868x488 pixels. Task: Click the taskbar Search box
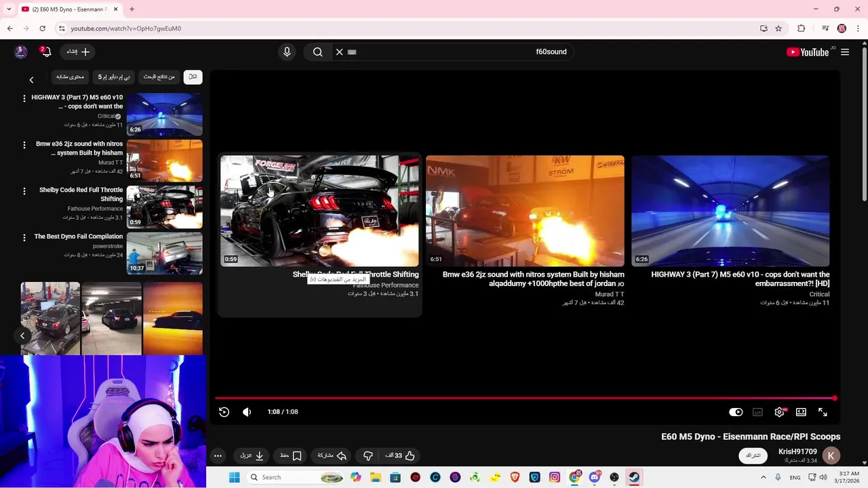pyautogui.click(x=295, y=477)
